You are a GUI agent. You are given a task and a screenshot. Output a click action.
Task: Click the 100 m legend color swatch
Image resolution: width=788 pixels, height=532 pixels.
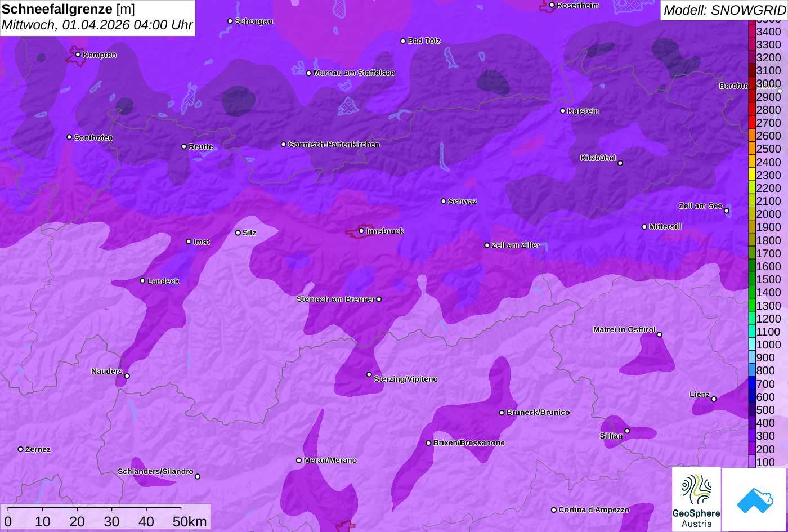(751, 462)
